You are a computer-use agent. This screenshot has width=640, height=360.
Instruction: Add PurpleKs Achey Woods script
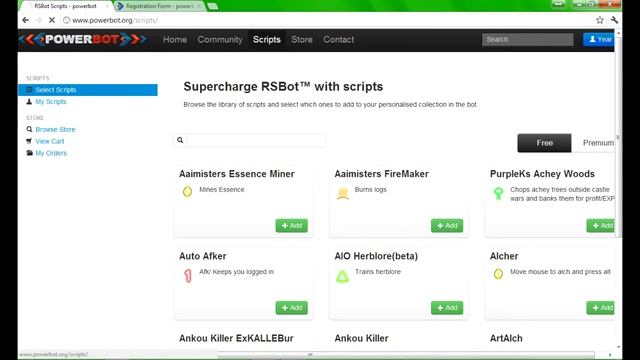pos(600,226)
